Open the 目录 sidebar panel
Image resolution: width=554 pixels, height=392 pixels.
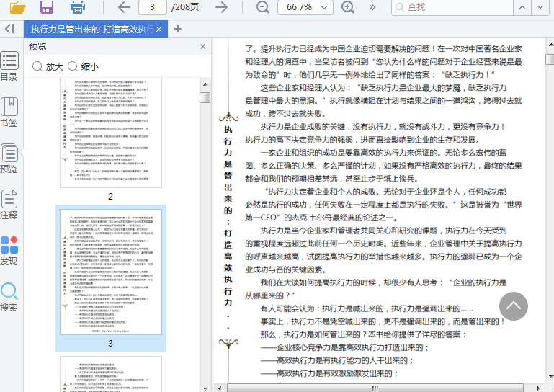pos(9,66)
